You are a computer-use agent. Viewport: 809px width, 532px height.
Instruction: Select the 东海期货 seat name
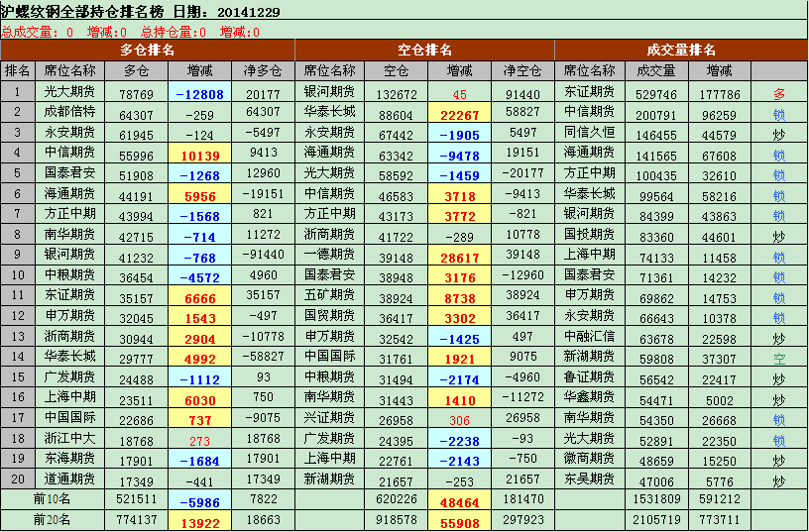coord(69,459)
